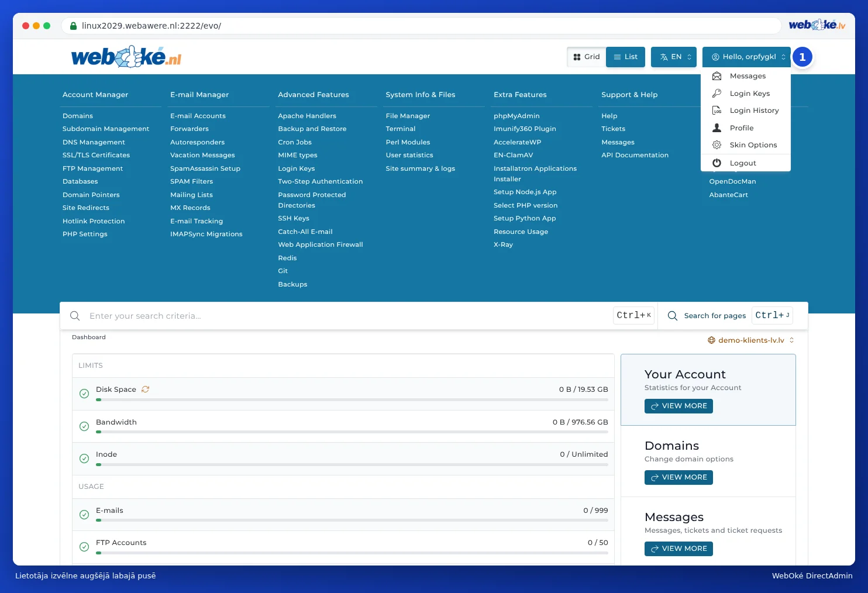Open the Domains link

click(78, 116)
